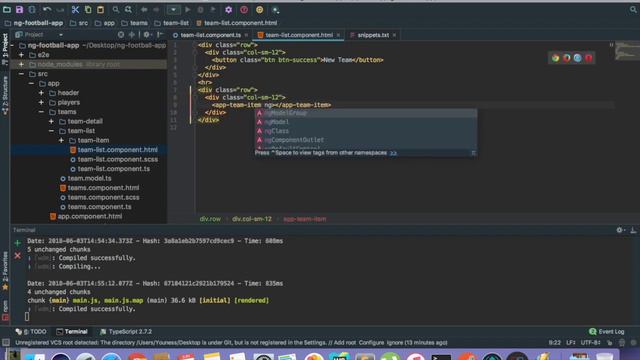Start new terminal session with plus icon
Viewport: 640px width, 360px height.
(x=18, y=243)
